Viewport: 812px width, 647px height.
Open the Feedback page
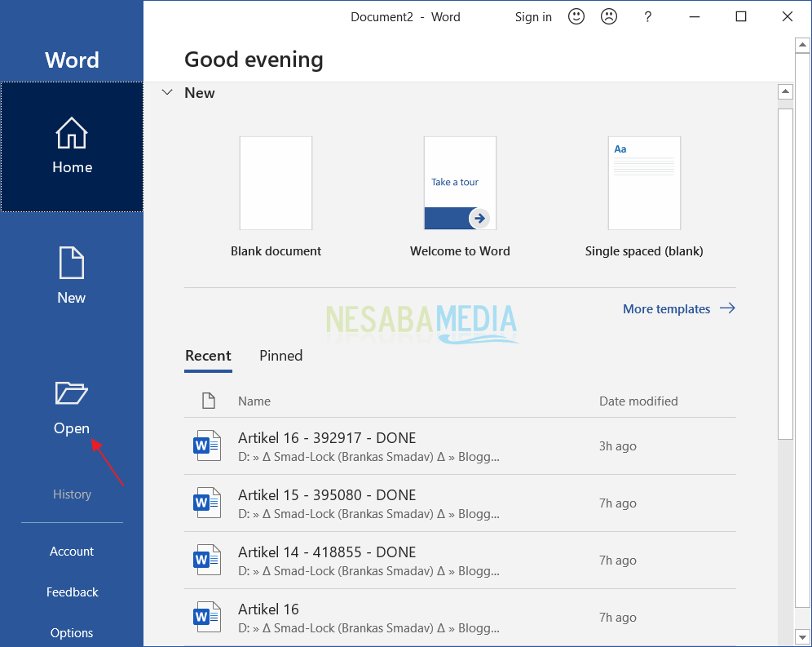(72, 592)
